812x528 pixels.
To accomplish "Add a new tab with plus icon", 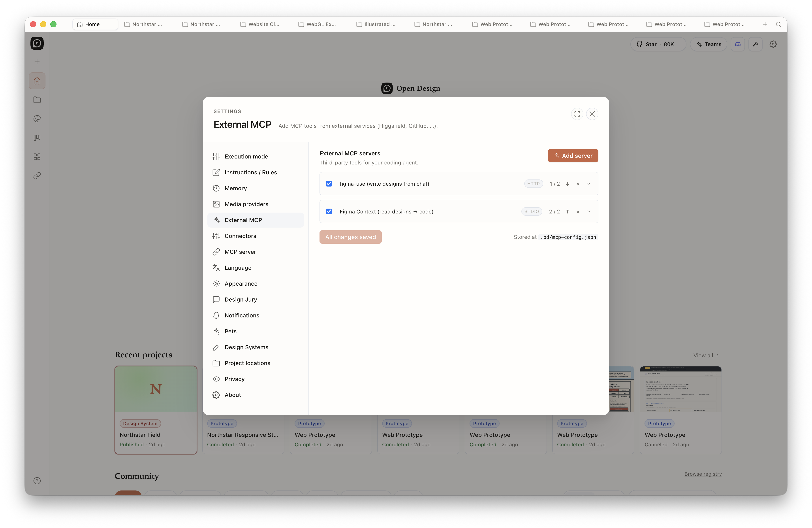I will [765, 24].
